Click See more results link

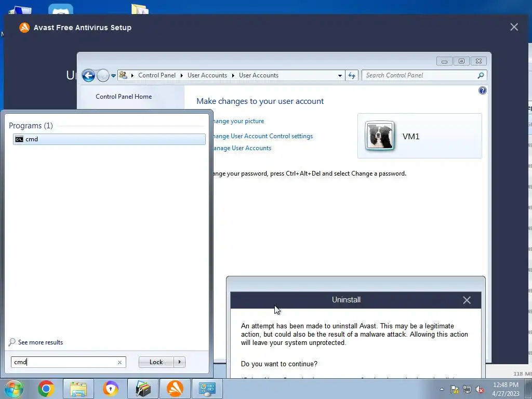point(41,342)
